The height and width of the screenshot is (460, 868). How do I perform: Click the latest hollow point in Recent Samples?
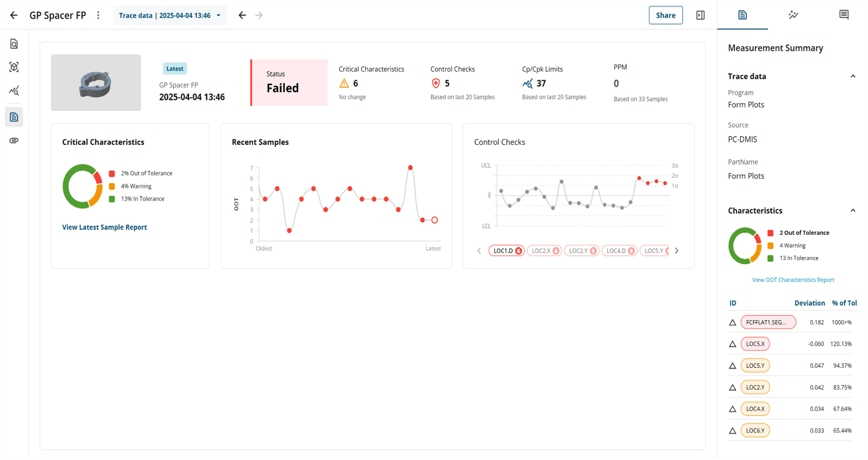(435, 220)
